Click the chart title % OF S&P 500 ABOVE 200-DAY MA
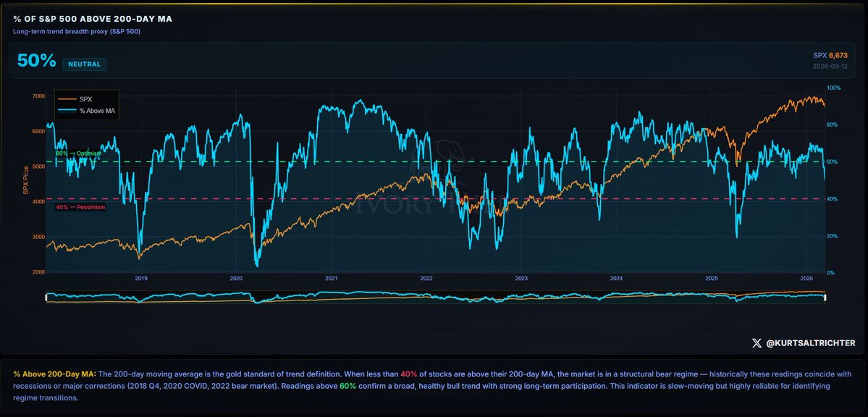This screenshot has width=868, height=417. point(93,20)
